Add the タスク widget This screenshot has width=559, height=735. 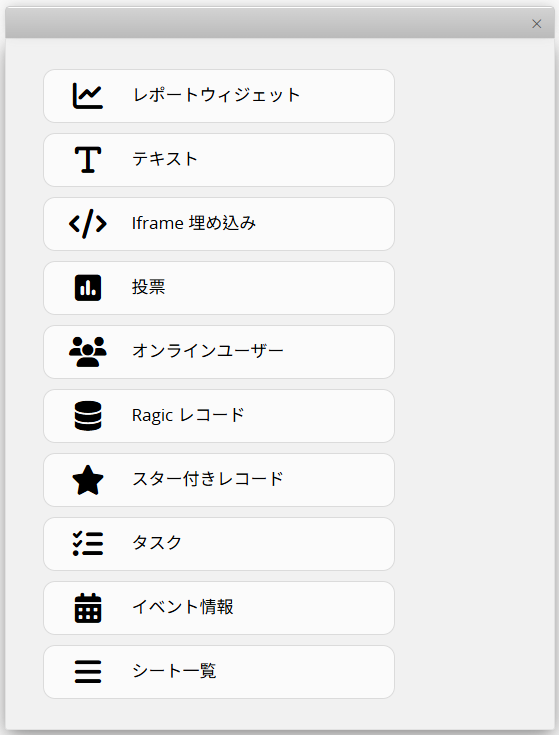tap(219, 544)
